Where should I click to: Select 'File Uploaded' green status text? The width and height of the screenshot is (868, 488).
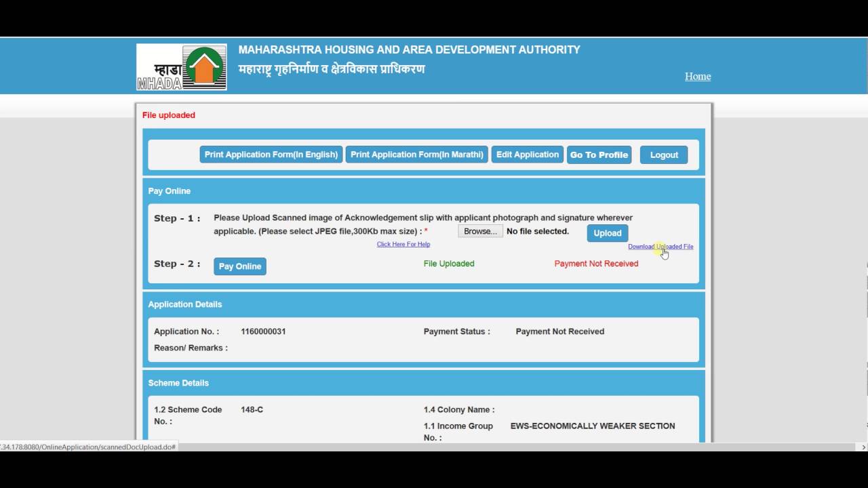pyautogui.click(x=449, y=264)
